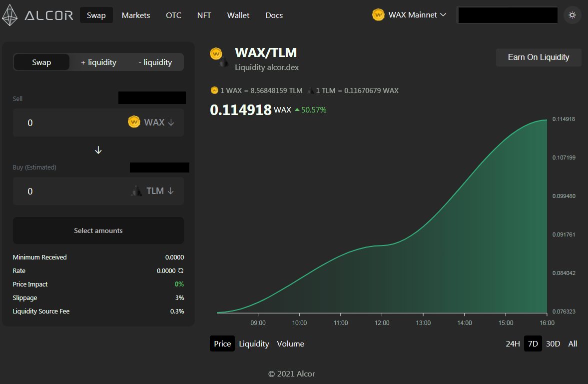The width and height of the screenshot is (588, 384).
Task: Click the 16:00 label on the chart axis
Action: tap(547, 323)
